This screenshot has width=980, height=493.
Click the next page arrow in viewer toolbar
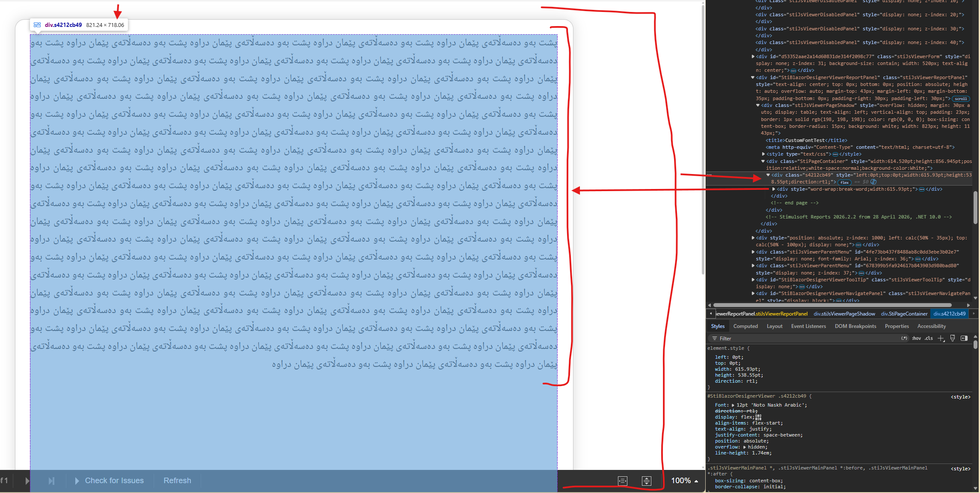point(27,481)
